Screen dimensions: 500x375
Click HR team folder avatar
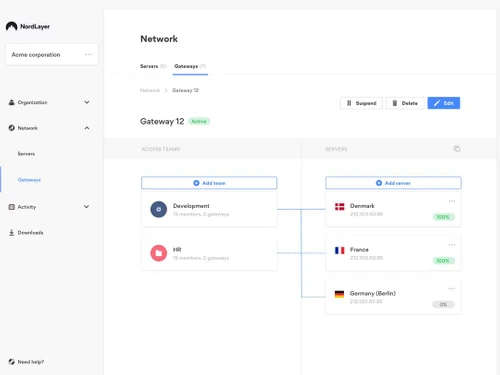point(159,253)
